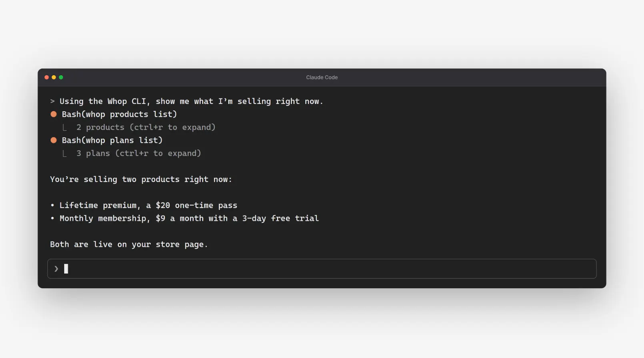Viewport: 644px width, 358px height.
Task: Click 'You're selling two products' summary line
Action: [x=141, y=179]
